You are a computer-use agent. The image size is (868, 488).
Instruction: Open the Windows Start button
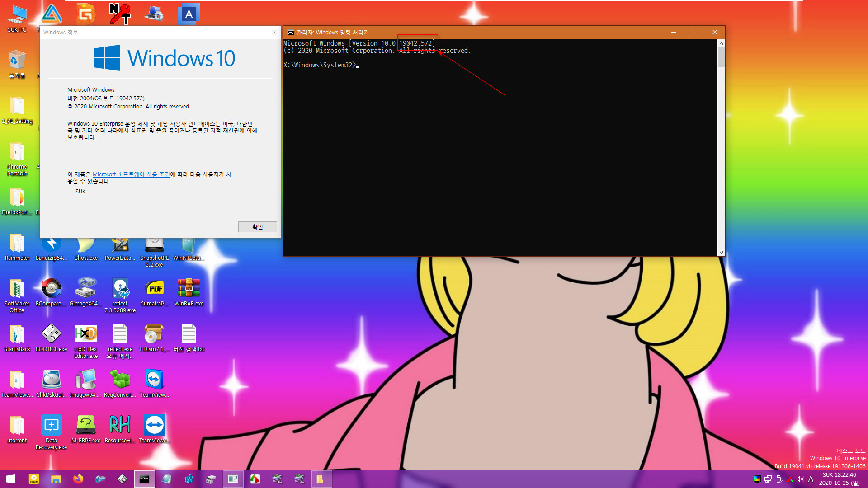tap(11, 479)
